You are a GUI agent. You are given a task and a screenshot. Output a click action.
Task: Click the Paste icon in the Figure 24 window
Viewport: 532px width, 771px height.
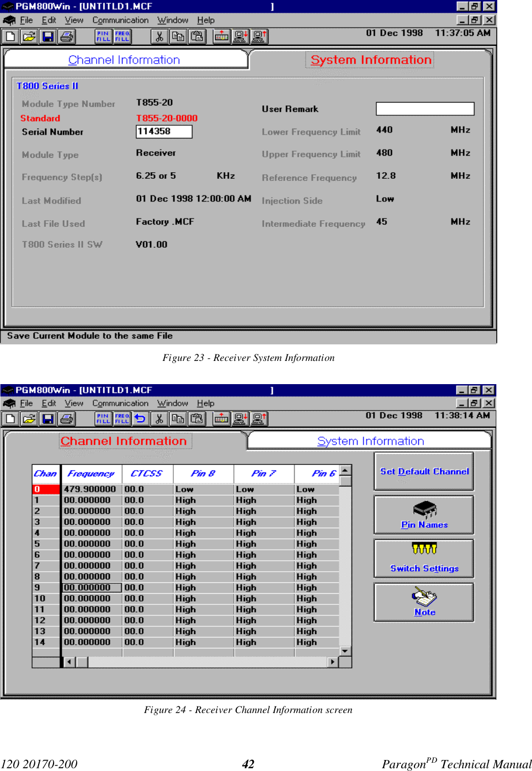(196, 419)
